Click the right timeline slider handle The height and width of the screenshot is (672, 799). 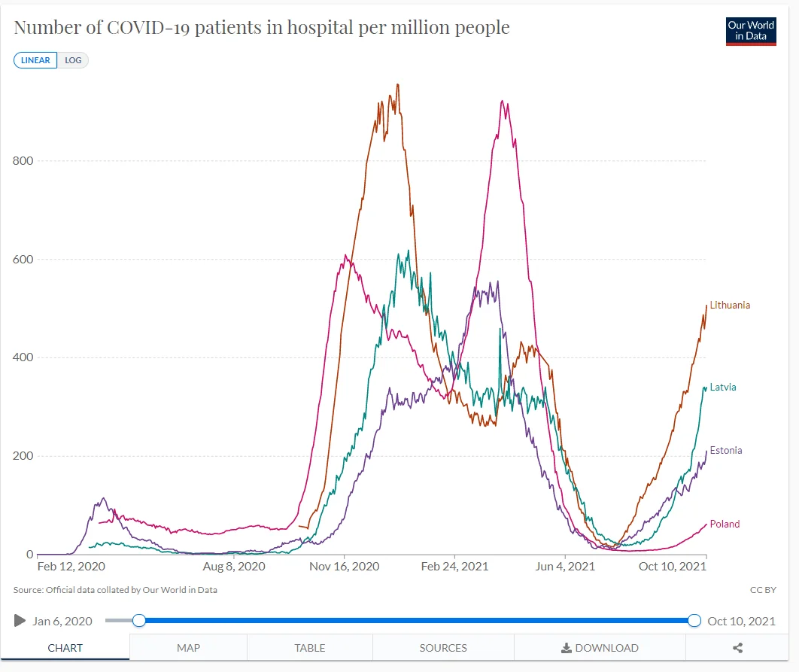pyautogui.click(x=694, y=621)
